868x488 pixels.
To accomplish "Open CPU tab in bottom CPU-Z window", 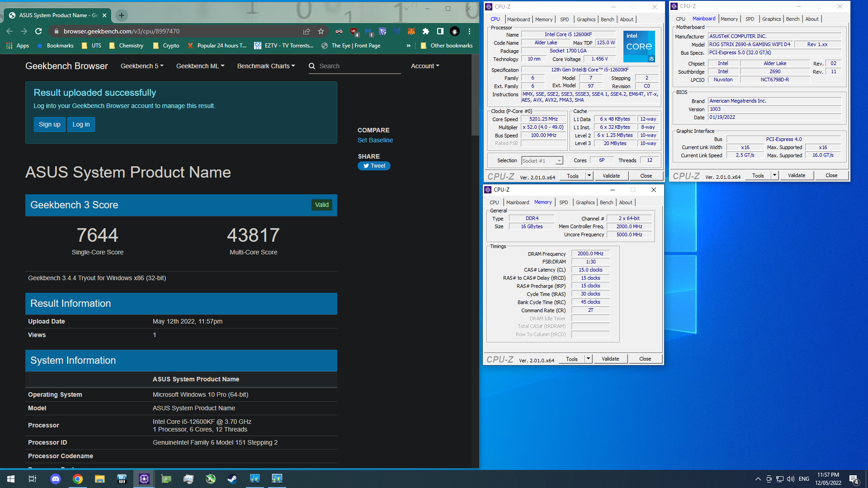I will click(494, 202).
